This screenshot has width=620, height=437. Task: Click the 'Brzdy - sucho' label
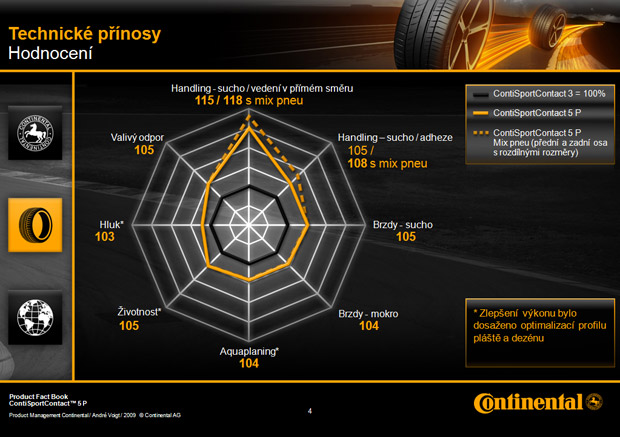pos(403,225)
